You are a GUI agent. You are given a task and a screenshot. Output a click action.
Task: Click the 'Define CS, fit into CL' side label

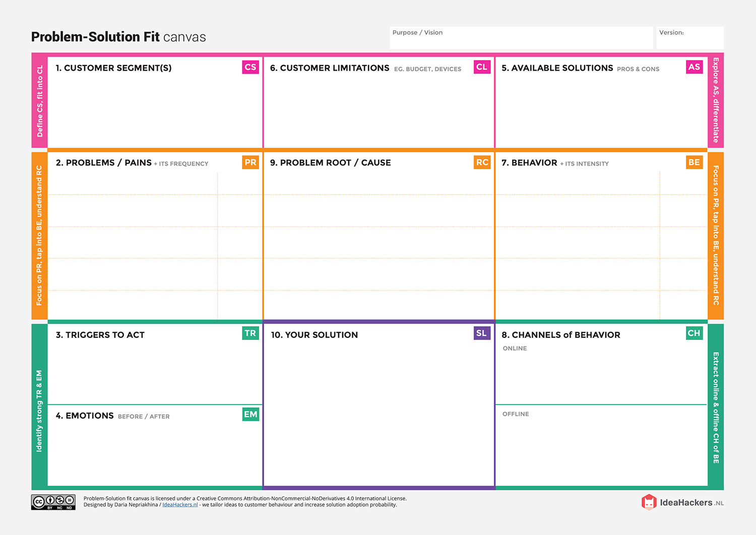40,100
